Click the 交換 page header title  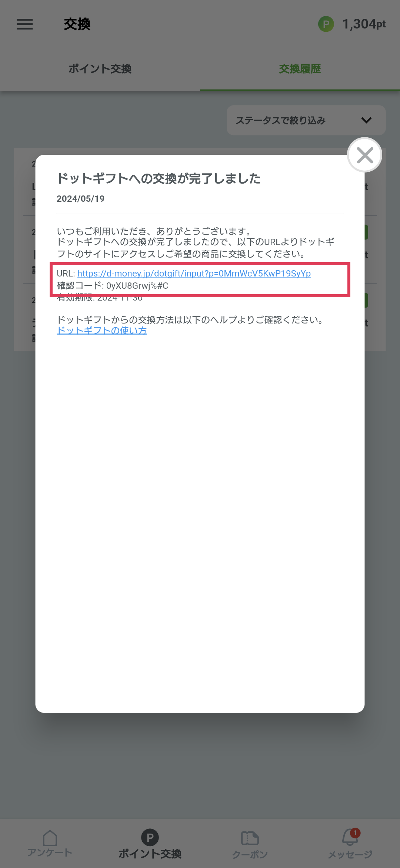(x=77, y=24)
